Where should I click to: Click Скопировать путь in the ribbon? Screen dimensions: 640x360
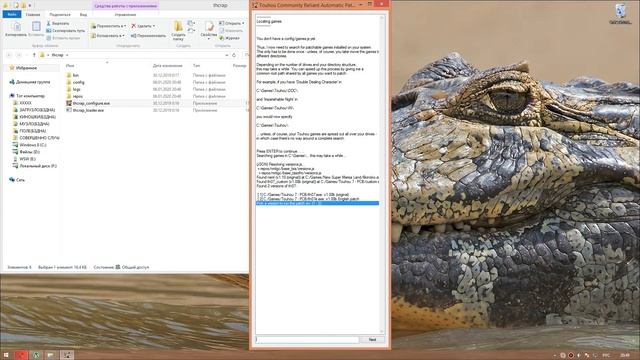[x=66, y=31]
